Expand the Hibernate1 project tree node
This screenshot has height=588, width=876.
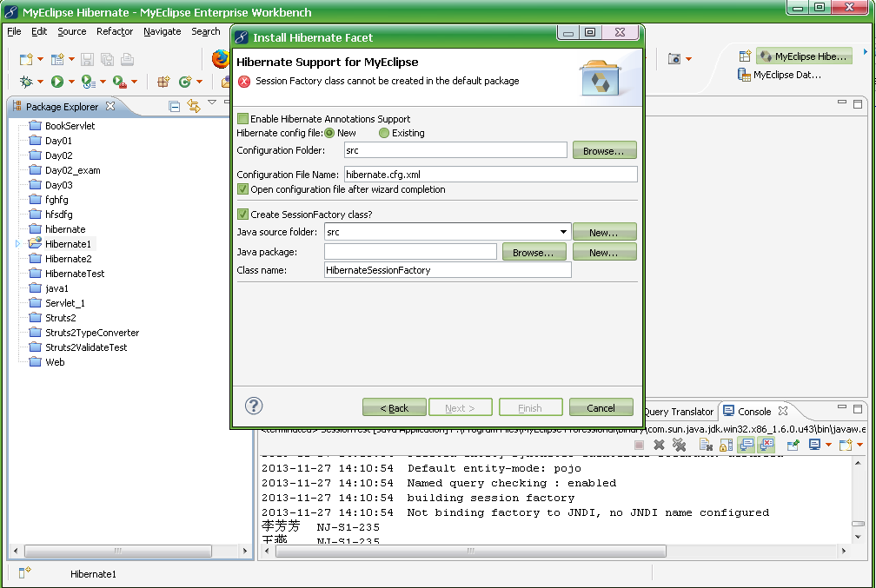18,244
